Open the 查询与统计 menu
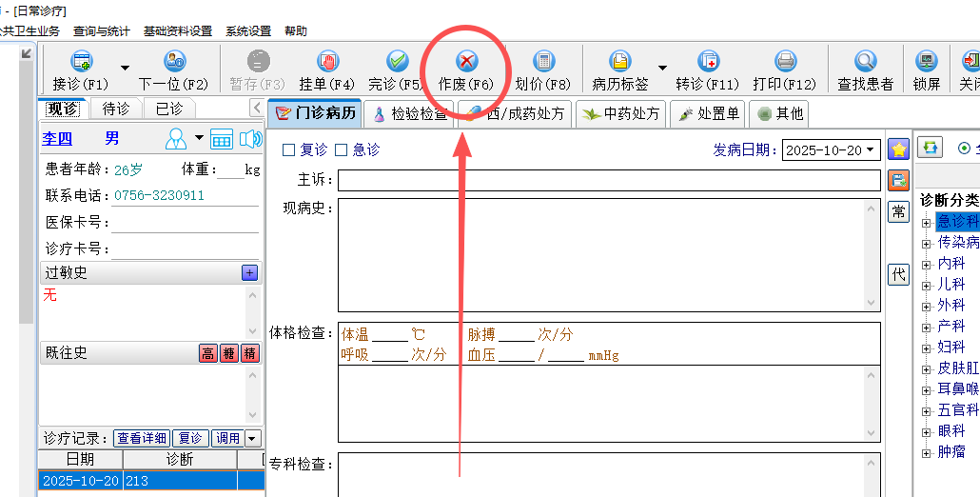The image size is (980, 497). point(102,30)
